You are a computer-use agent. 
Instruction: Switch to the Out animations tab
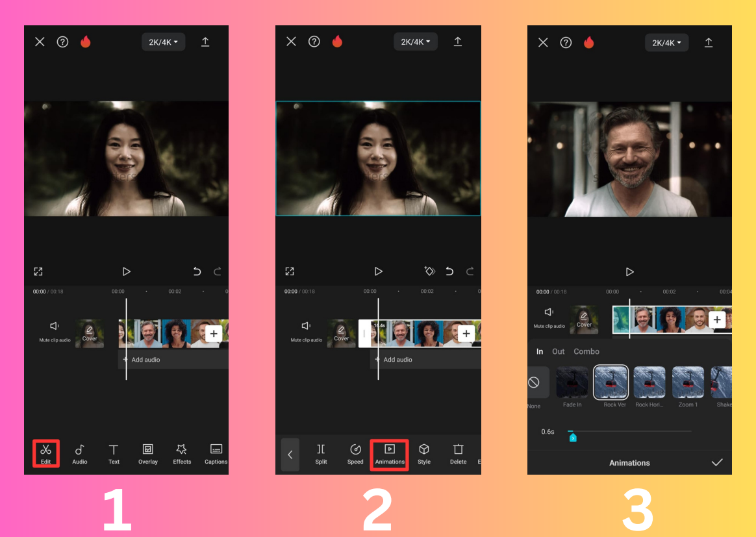point(559,351)
